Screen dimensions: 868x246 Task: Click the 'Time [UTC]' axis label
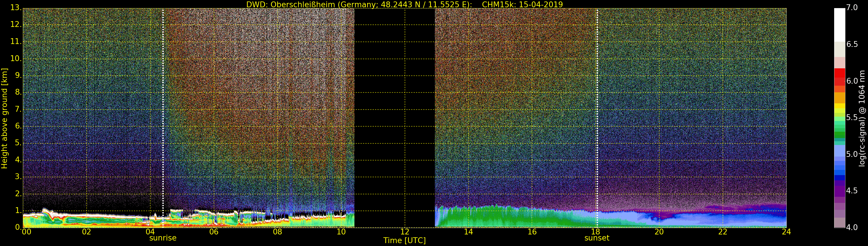click(404, 241)
